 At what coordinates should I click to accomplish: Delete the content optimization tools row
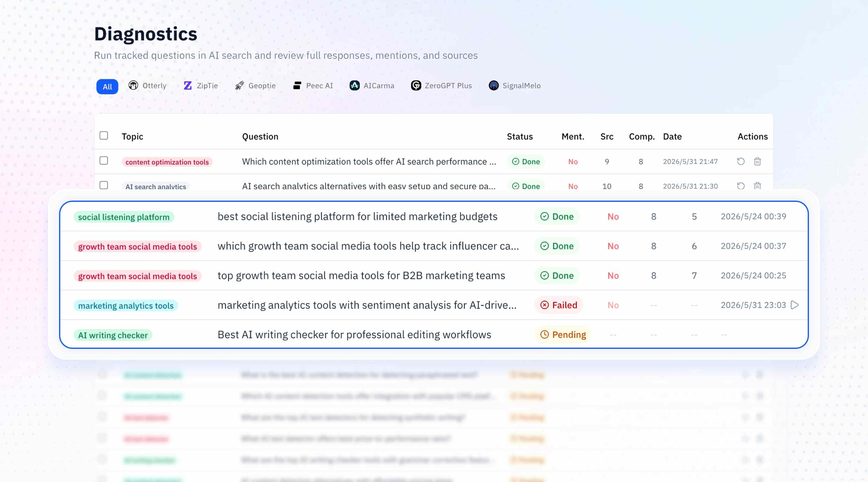click(x=757, y=161)
